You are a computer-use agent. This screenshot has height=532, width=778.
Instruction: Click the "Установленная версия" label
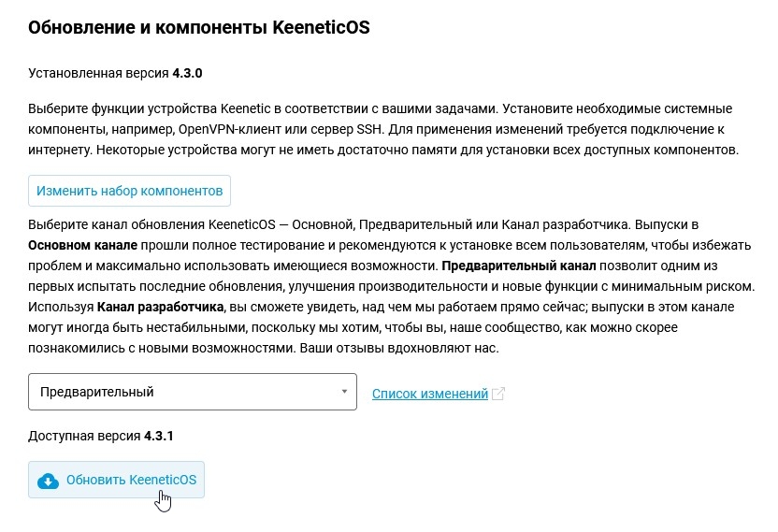pos(98,71)
